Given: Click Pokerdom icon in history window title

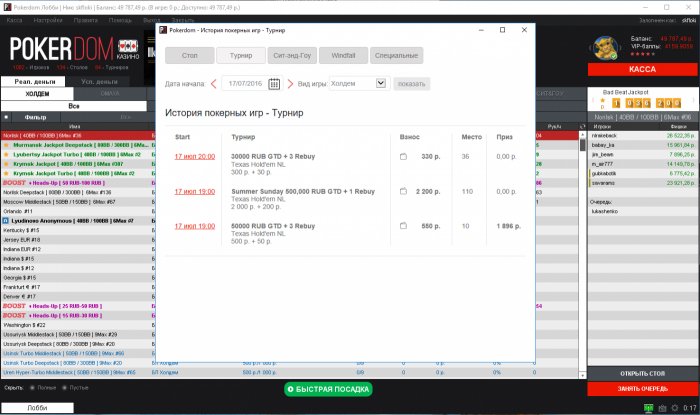Looking at the screenshot, I should click(163, 30).
